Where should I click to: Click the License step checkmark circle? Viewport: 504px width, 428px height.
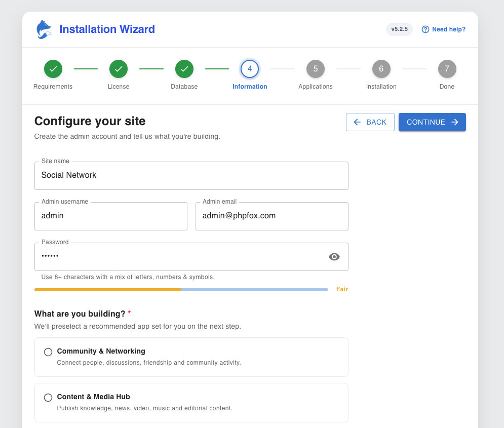tap(119, 69)
